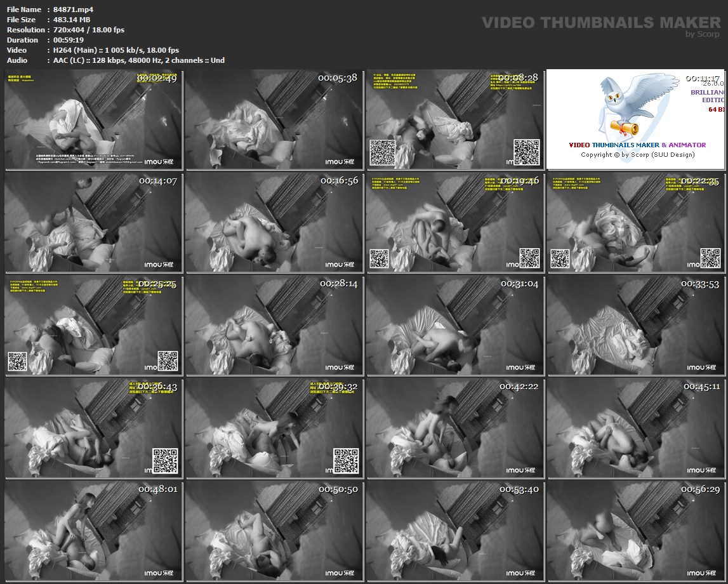The image size is (728, 584).
Task: Select the thumbnail stamped 00:02:49
Action: [93, 119]
